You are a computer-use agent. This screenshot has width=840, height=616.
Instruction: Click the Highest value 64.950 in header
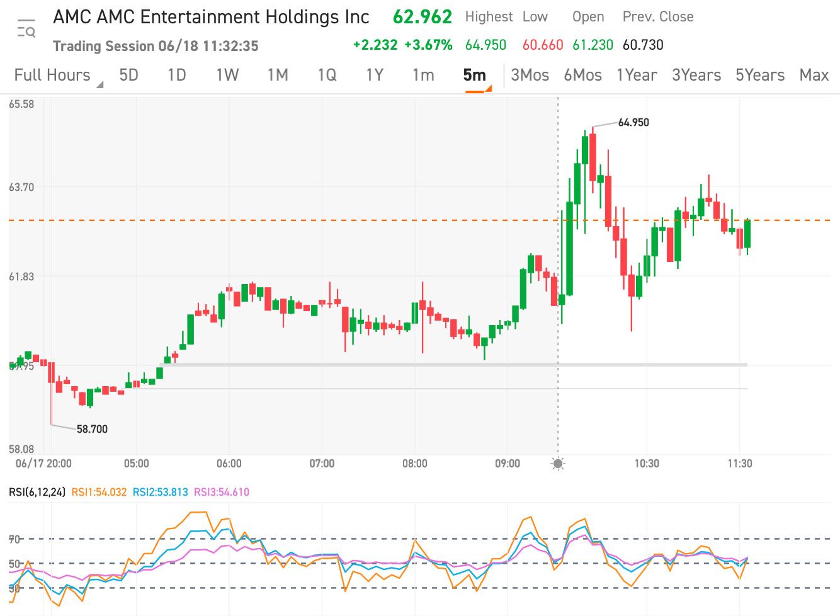pos(485,45)
